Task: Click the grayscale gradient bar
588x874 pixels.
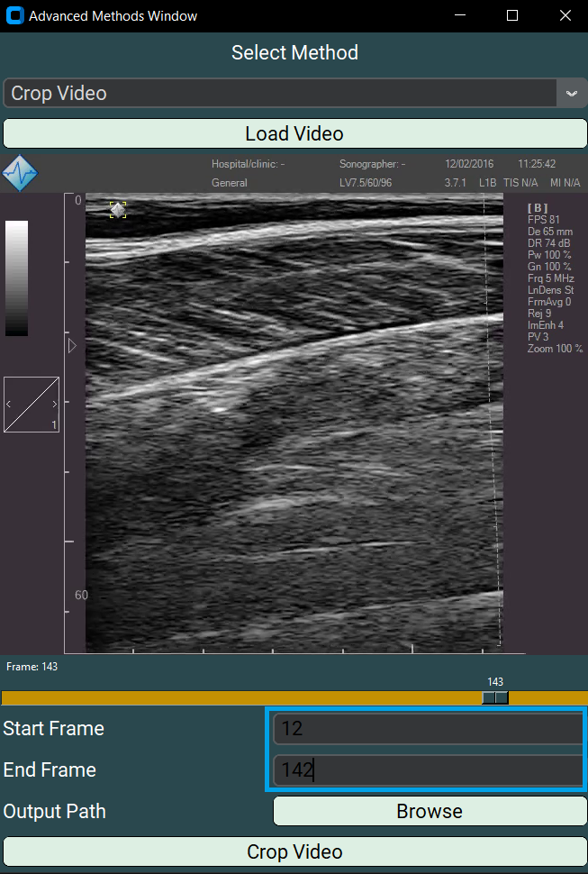Action: (17, 278)
